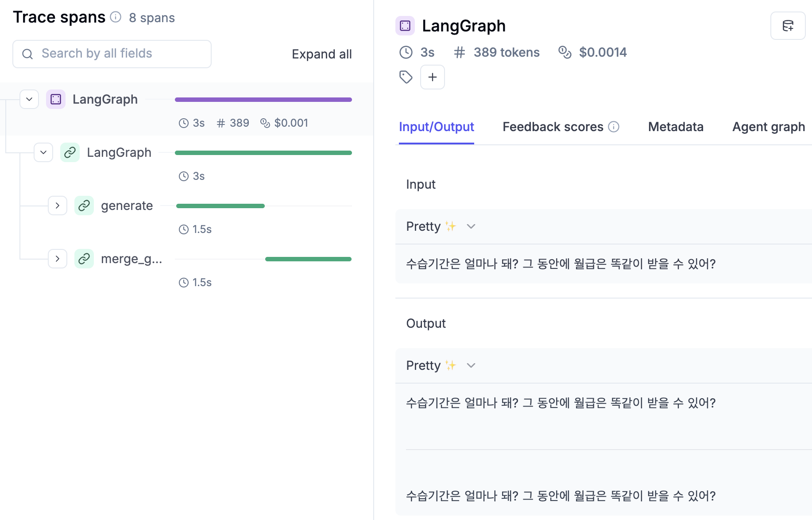
Task: Collapse the top LangGraph trace row
Action: [29, 99]
